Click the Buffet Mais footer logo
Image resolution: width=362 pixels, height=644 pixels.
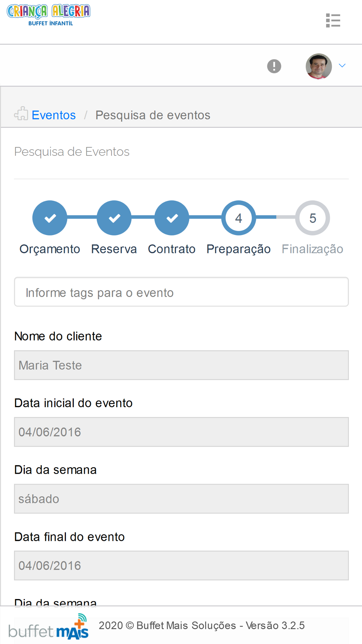[49, 626]
